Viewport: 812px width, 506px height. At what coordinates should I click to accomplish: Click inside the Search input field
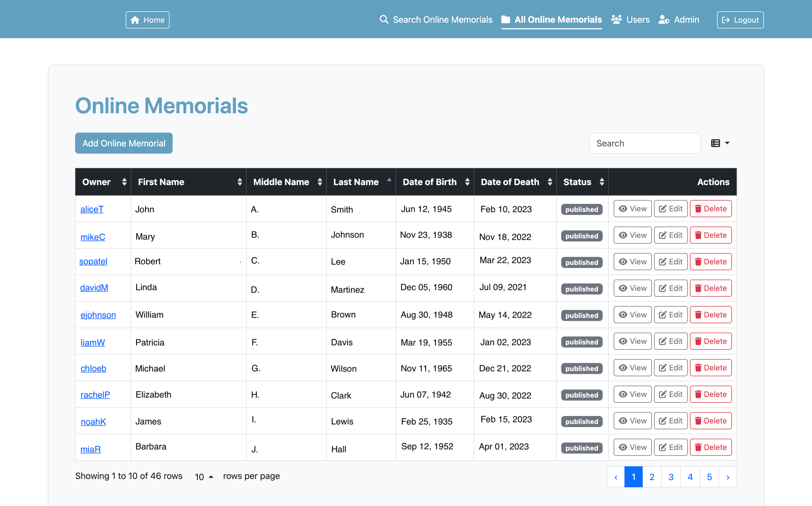click(645, 143)
